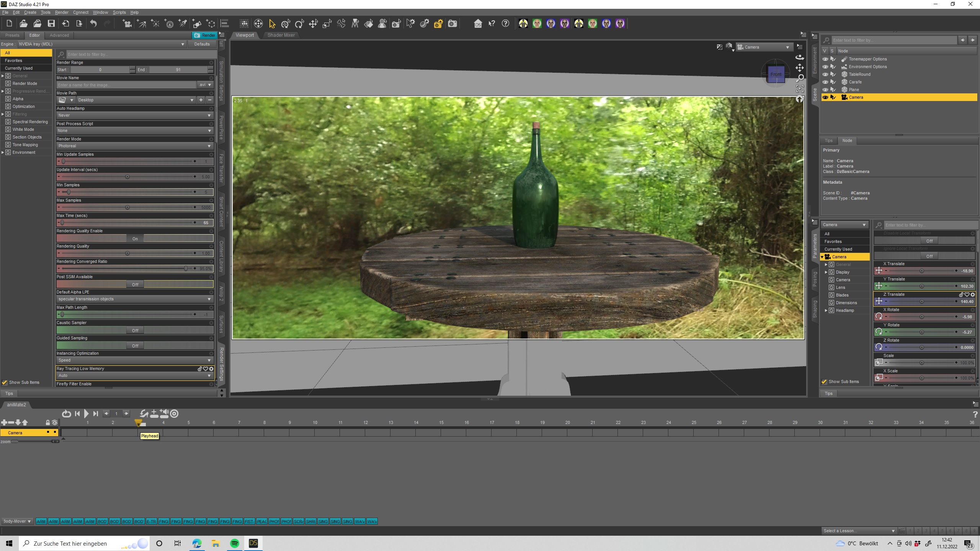Click the Render camera icon in toolbar
This screenshot has width=980, height=551.
click(x=452, y=24)
